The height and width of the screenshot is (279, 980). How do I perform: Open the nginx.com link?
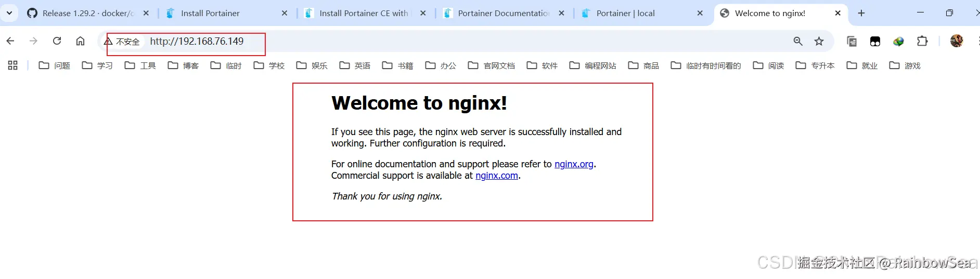(x=497, y=176)
